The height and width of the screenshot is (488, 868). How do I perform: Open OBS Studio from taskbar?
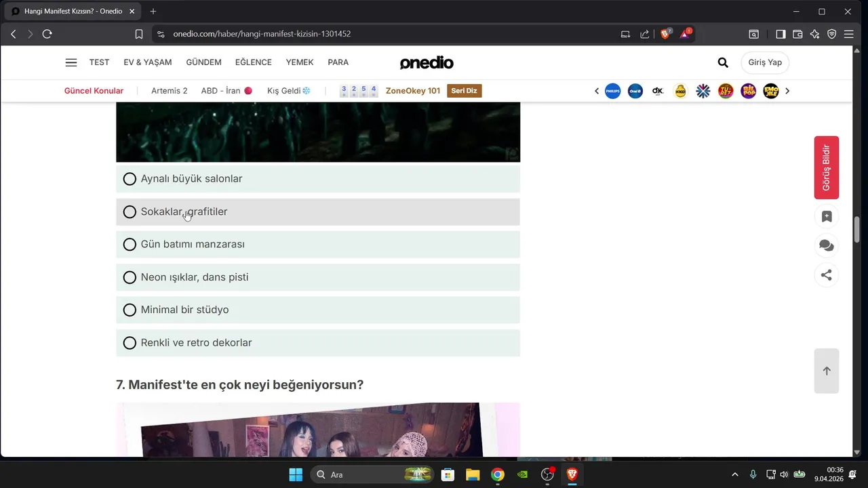547,474
